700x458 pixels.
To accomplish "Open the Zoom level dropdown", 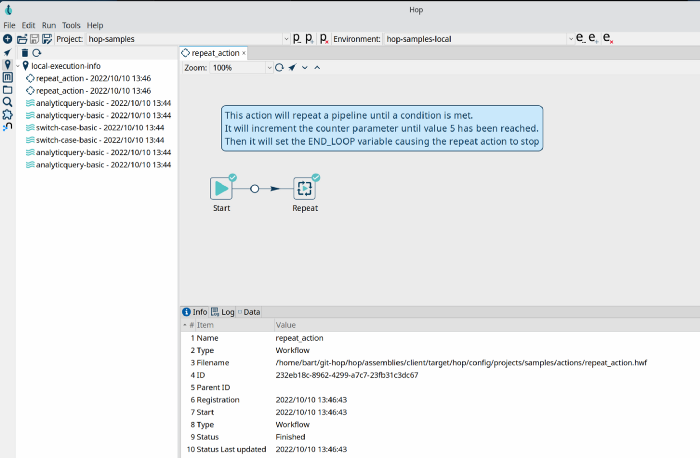I will tap(269, 68).
